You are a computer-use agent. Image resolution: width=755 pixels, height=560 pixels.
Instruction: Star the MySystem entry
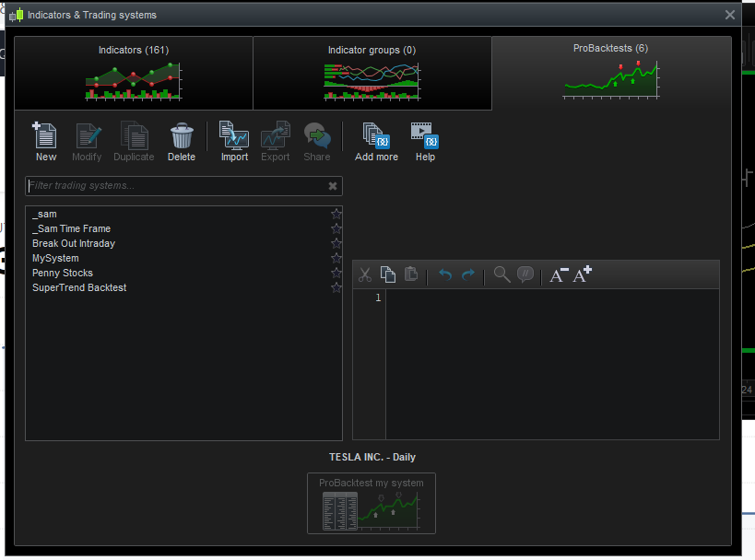tap(336, 258)
